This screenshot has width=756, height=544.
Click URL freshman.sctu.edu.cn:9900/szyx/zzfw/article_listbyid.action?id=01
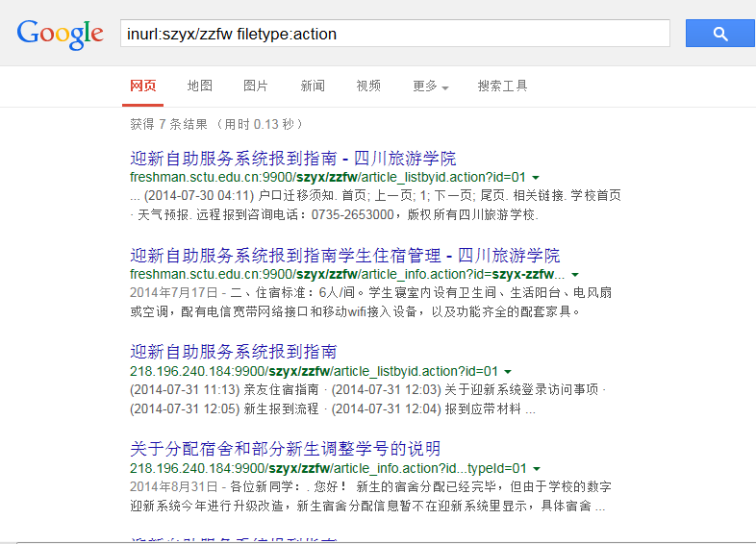tap(327, 177)
